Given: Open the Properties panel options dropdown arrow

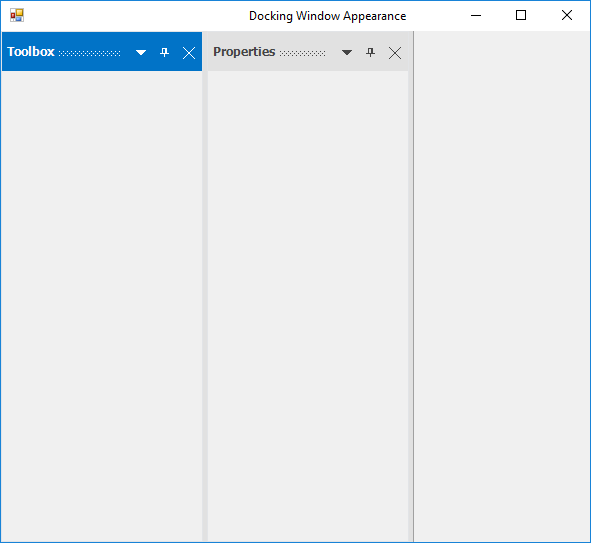Looking at the screenshot, I should pyautogui.click(x=347, y=53).
